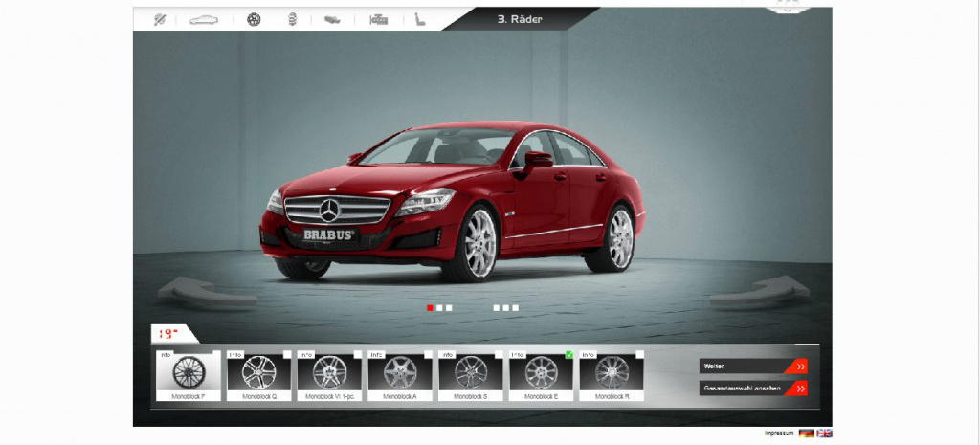Open the car body step icon

coord(204,20)
